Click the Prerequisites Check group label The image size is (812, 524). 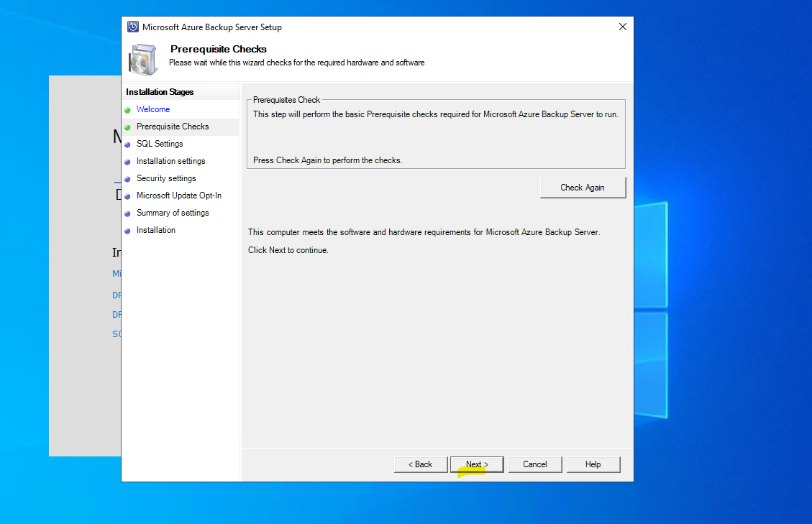click(x=286, y=100)
